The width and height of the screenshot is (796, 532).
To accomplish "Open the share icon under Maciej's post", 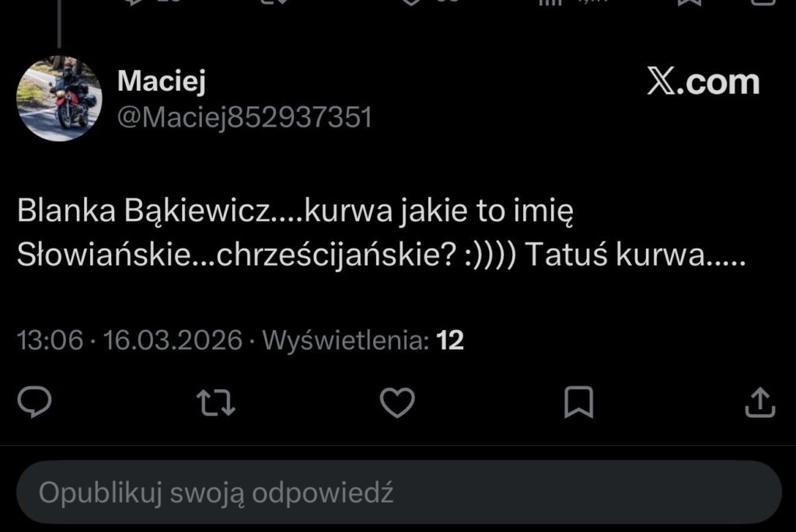I will [x=759, y=402].
